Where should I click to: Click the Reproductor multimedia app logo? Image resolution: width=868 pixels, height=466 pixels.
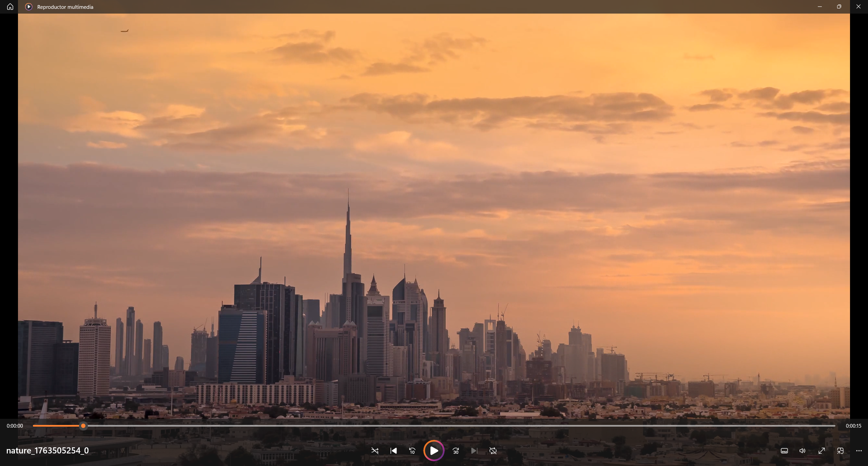point(29,7)
